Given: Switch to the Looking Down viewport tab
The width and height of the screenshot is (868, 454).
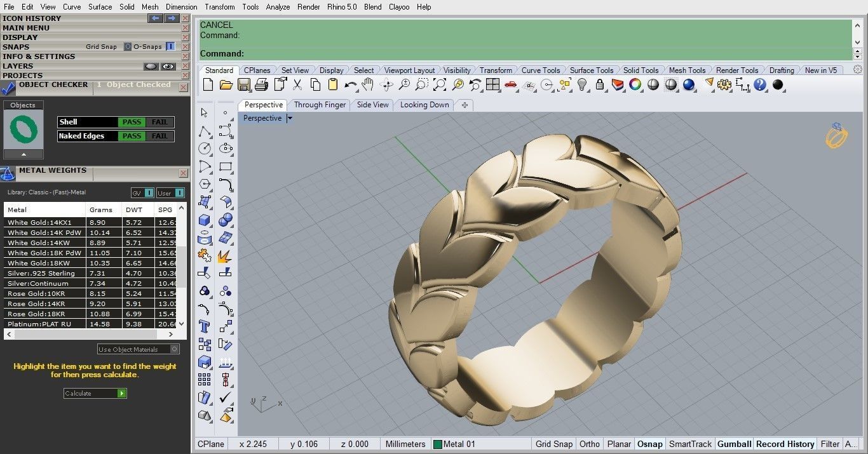Looking at the screenshot, I should [x=424, y=105].
